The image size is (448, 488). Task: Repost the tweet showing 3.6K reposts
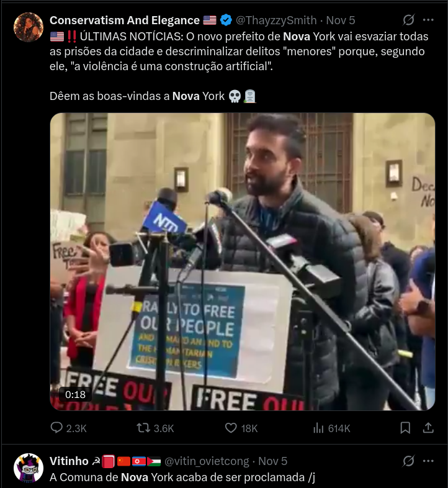(143, 428)
